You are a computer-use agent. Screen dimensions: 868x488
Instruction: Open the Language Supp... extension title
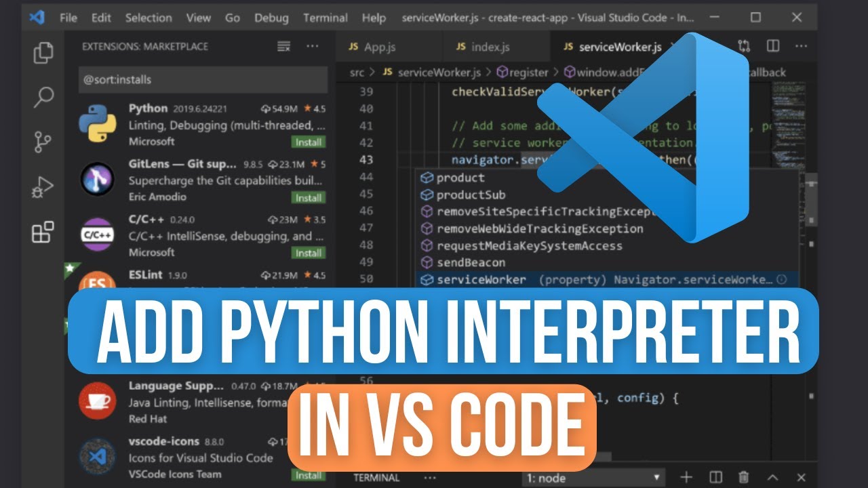click(x=176, y=386)
